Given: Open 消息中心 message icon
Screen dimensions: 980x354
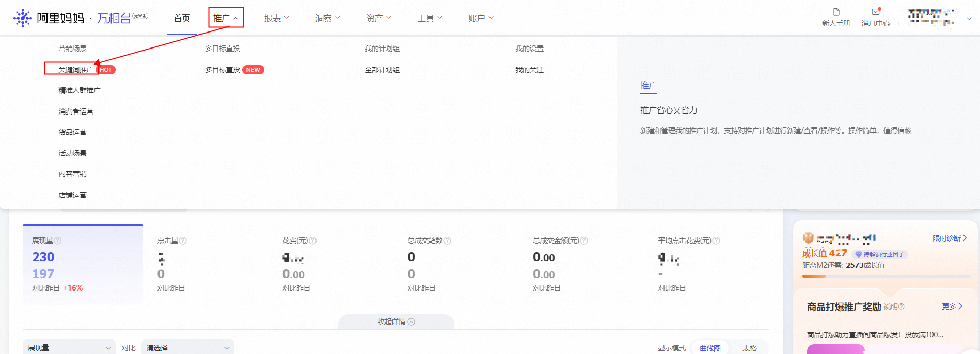Looking at the screenshot, I should (876, 11).
